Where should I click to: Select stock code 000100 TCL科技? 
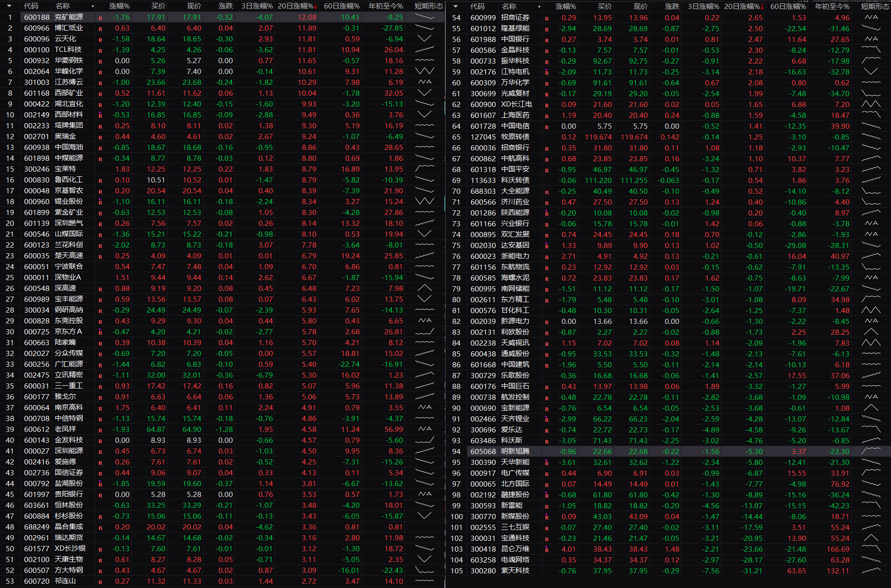(37, 50)
